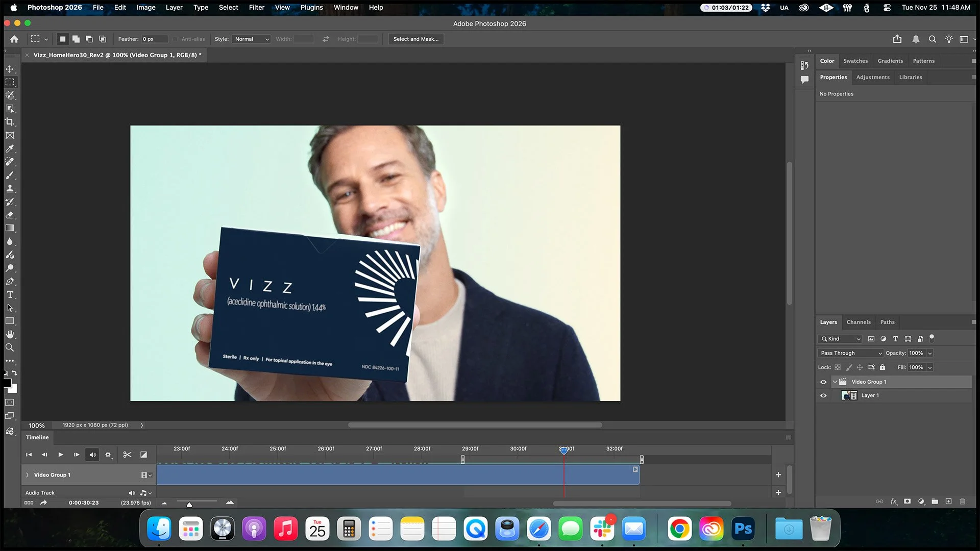Mute the Audio Track speaker icon
980x551 pixels.
click(132, 493)
